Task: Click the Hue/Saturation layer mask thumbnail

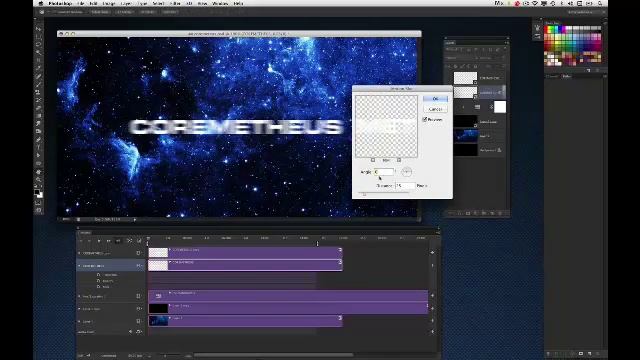Action: [x=500, y=107]
